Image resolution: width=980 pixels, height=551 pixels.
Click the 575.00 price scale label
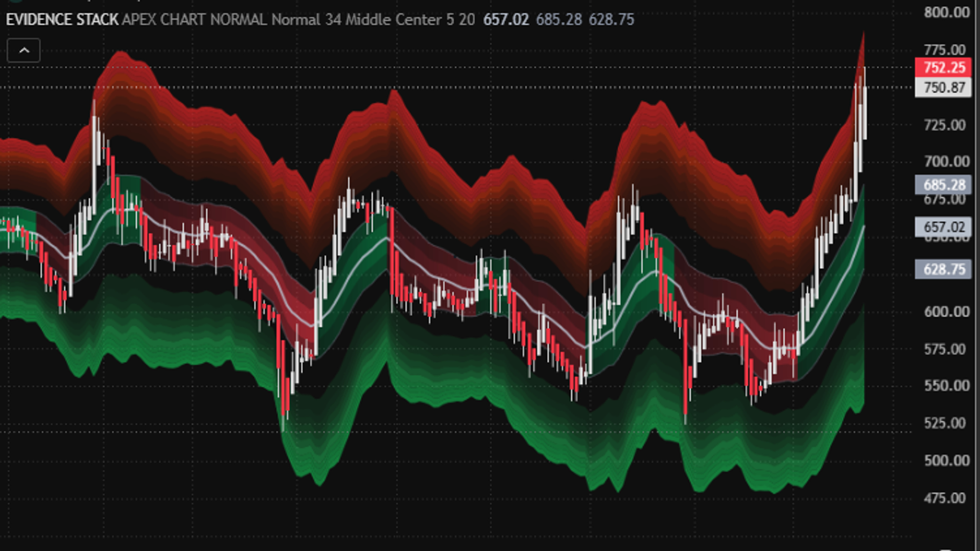point(945,349)
